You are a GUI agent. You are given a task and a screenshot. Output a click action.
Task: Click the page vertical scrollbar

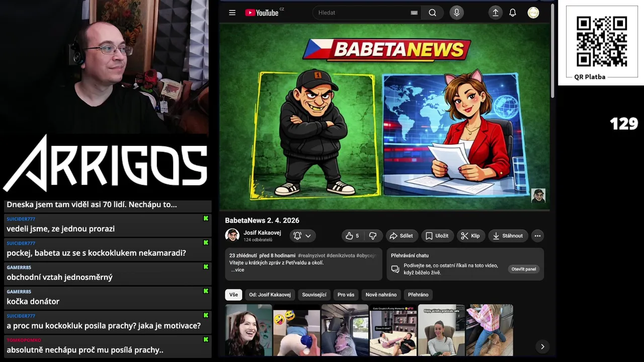tap(552, 50)
